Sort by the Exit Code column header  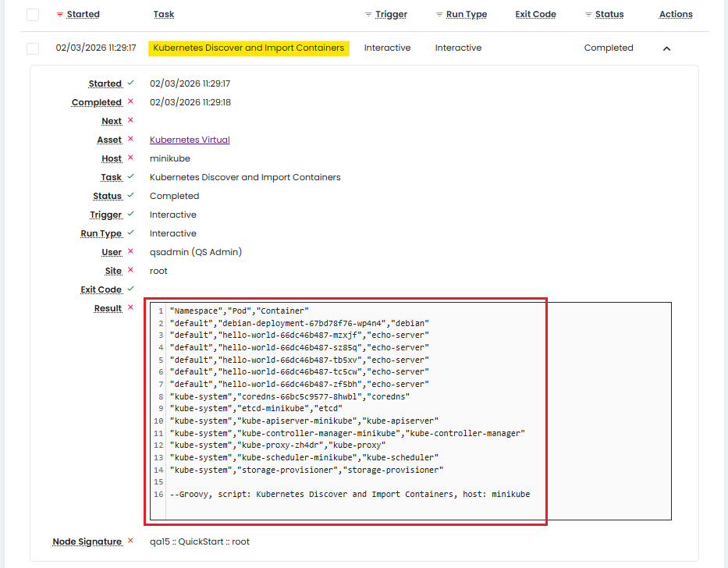535,15
